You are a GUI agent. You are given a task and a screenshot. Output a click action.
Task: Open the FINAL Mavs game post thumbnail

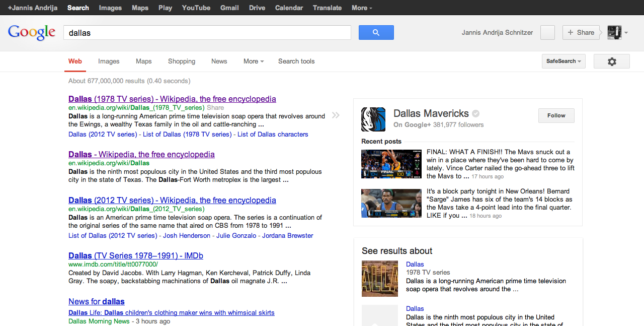[391, 164]
